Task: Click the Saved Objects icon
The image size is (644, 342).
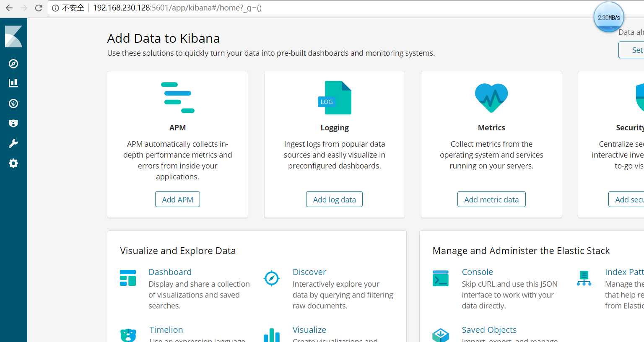Action: pyautogui.click(x=441, y=335)
